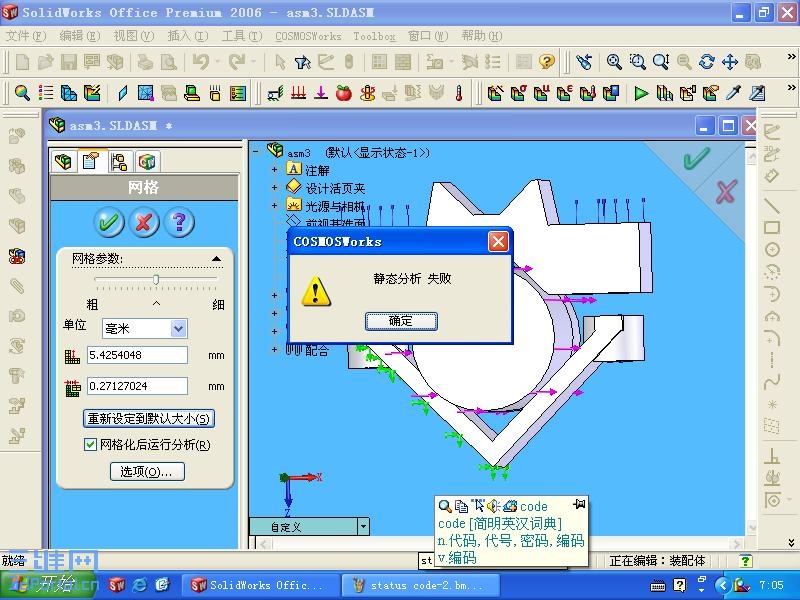Click the green computer toolbar icon
800x600 pixels.
192,93
